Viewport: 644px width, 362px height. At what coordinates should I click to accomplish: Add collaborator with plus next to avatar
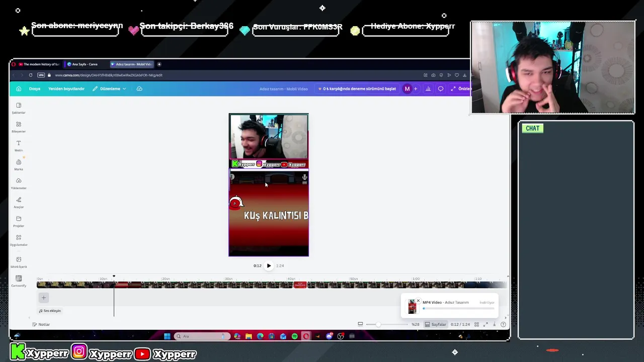(x=415, y=88)
